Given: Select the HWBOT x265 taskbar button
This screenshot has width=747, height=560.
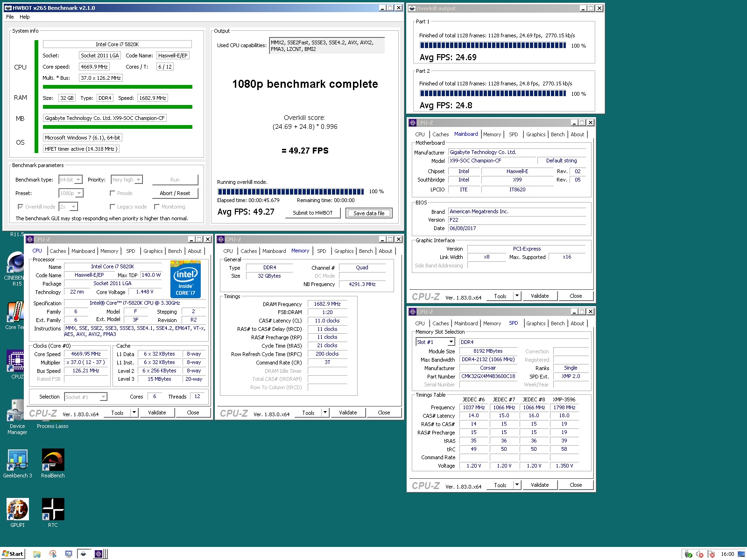Looking at the screenshot, I should 84,554.
